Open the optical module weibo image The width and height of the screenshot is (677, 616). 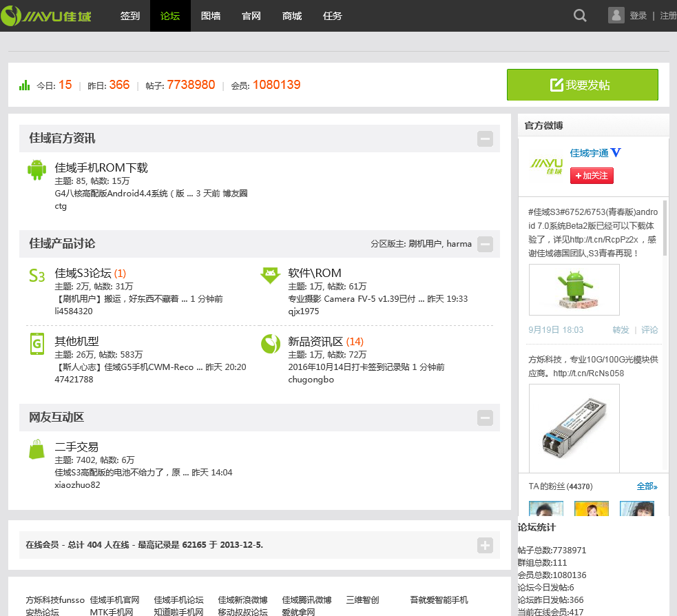click(x=574, y=428)
